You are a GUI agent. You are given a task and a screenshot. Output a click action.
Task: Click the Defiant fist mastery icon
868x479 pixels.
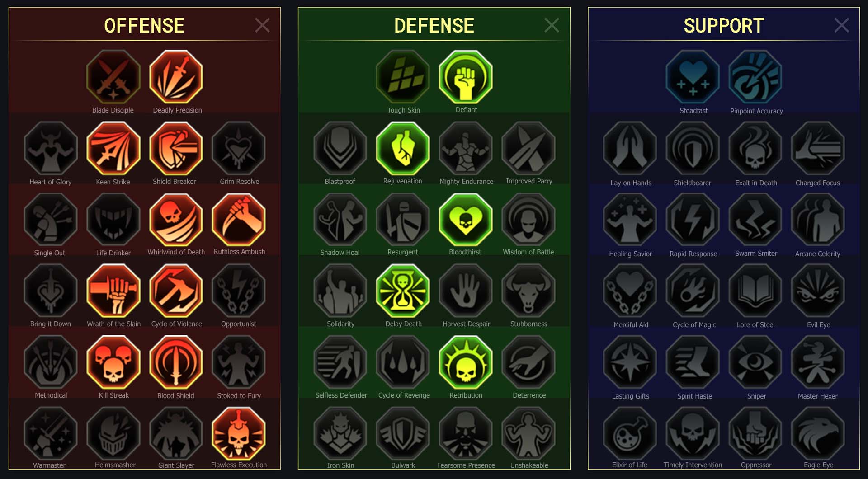click(466, 77)
